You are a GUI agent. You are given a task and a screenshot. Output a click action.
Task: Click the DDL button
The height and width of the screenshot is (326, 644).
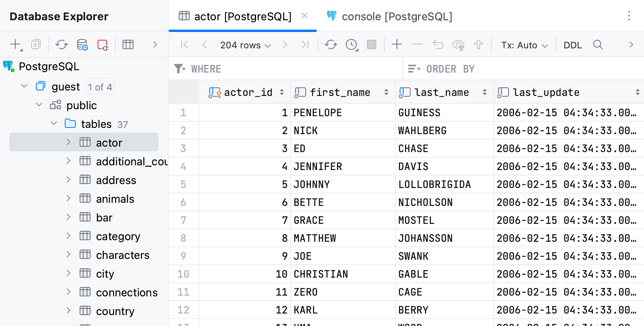coord(573,45)
